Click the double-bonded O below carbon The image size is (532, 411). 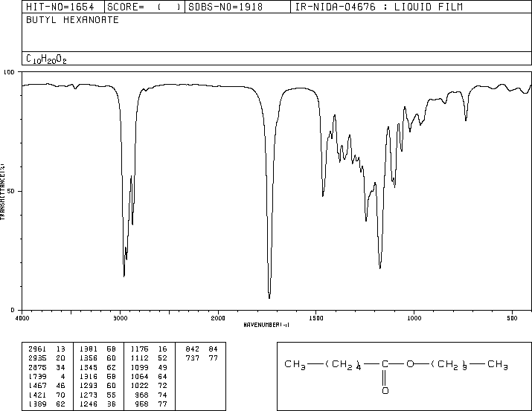pos(385,391)
